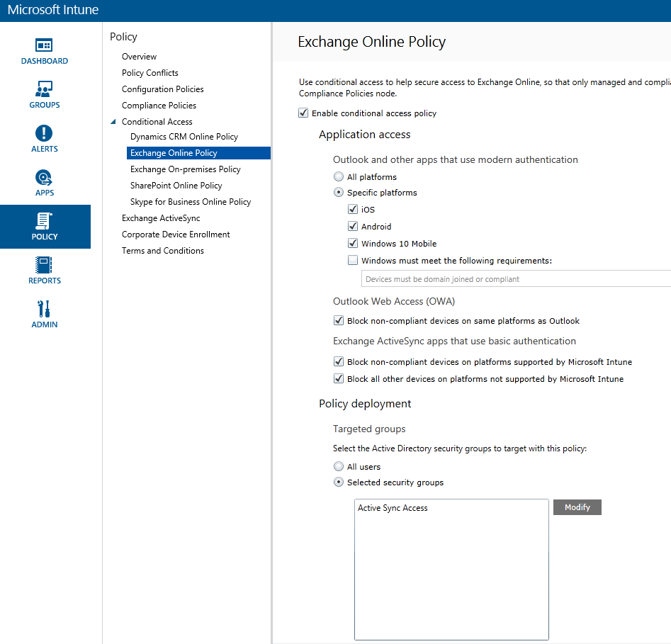Open Exchange On-premises Policy

[186, 169]
